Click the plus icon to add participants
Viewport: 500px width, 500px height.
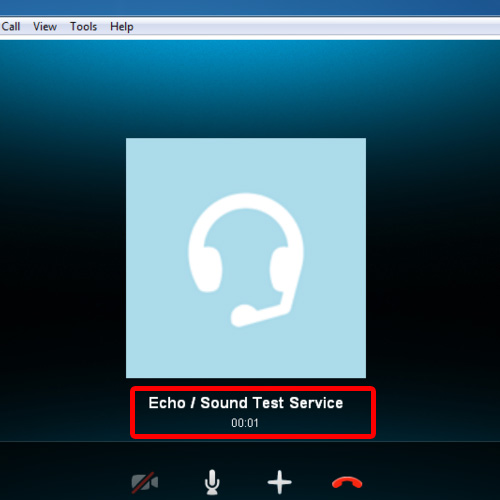click(280, 482)
